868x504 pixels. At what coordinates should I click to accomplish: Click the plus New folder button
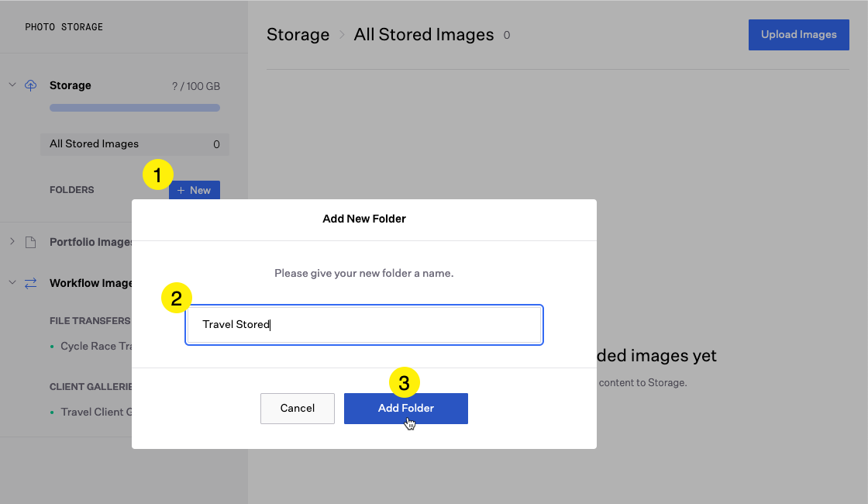[x=195, y=190]
